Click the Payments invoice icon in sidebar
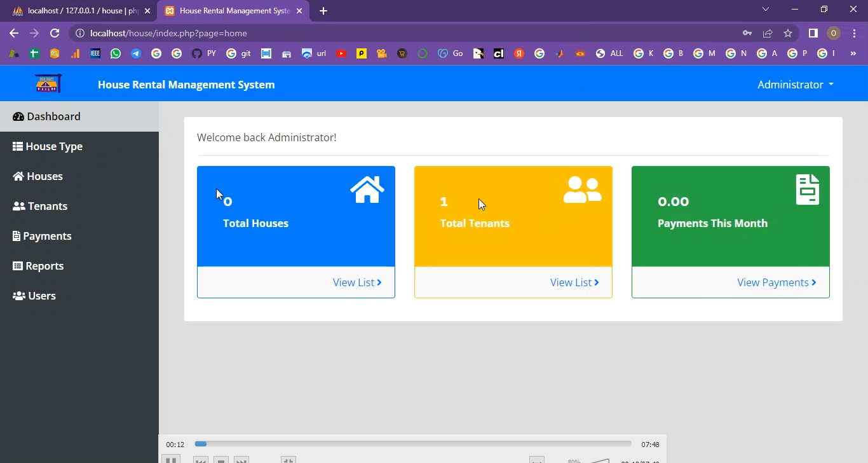Viewport: 868px width, 463px height. (17, 236)
